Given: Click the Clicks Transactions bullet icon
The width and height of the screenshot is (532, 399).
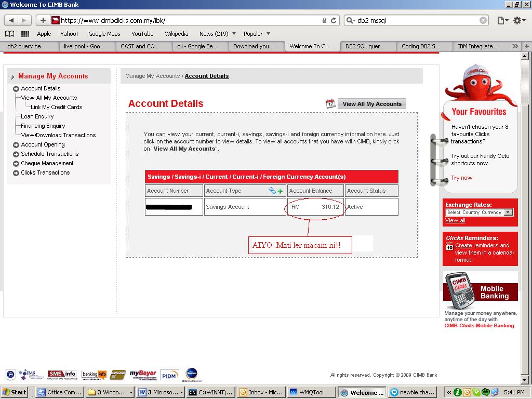Looking at the screenshot, I should pyautogui.click(x=16, y=173).
